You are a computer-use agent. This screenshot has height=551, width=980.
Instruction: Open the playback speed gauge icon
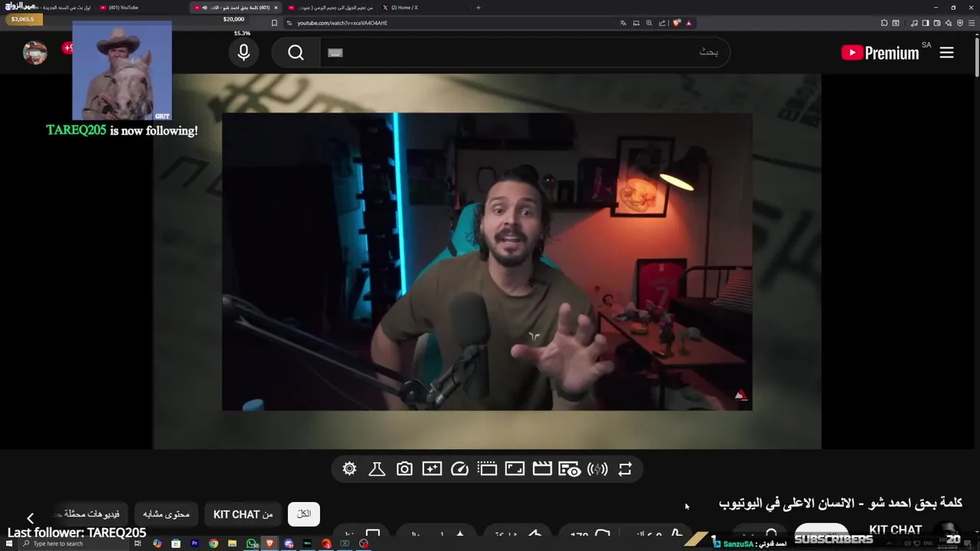[x=459, y=469]
